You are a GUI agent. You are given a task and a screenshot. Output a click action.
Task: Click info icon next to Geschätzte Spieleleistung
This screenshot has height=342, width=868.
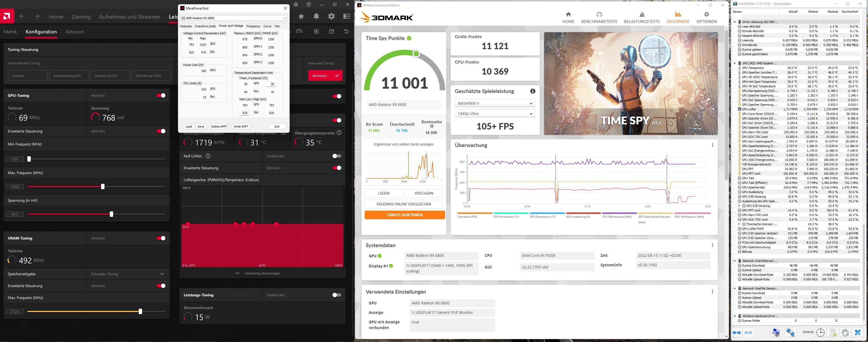[x=533, y=91]
